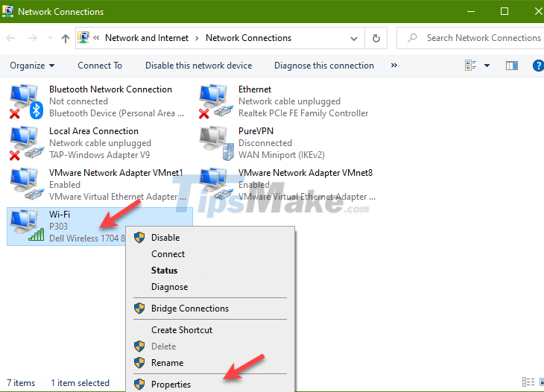
Task: Select the VMware Network Adapter VMnet8 name
Action: pyautogui.click(x=306, y=173)
